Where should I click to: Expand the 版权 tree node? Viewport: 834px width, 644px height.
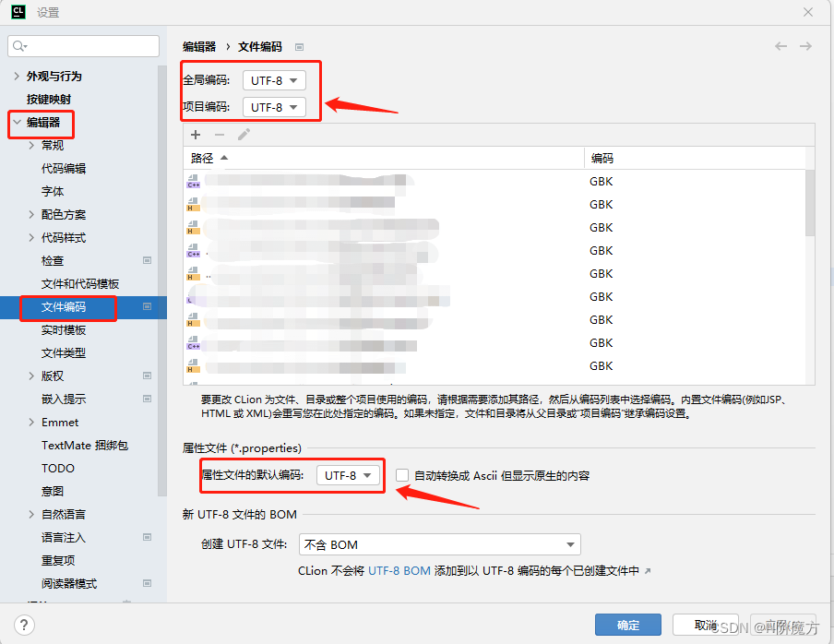pos(31,376)
